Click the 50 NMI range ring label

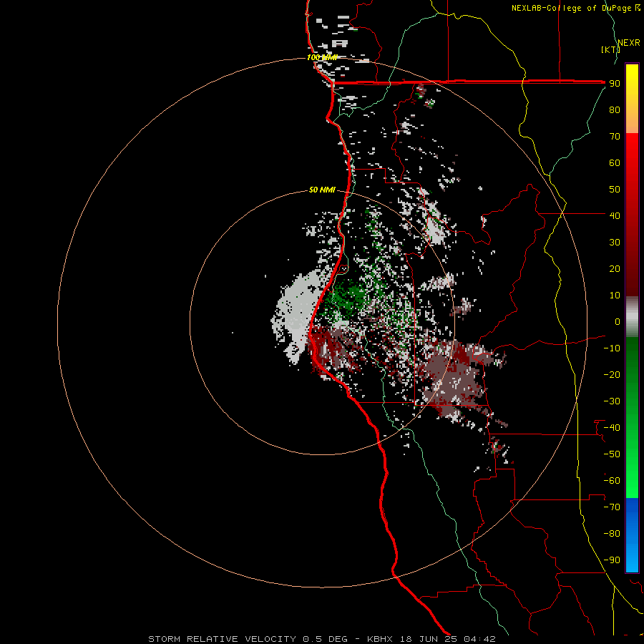pos(322,190)
